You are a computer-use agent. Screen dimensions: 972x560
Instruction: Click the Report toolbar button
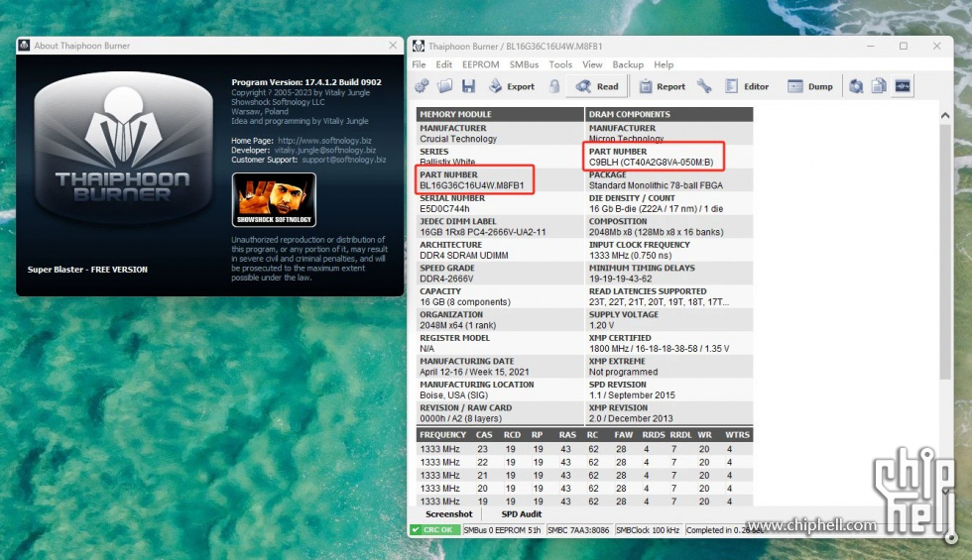coord(663,86)
